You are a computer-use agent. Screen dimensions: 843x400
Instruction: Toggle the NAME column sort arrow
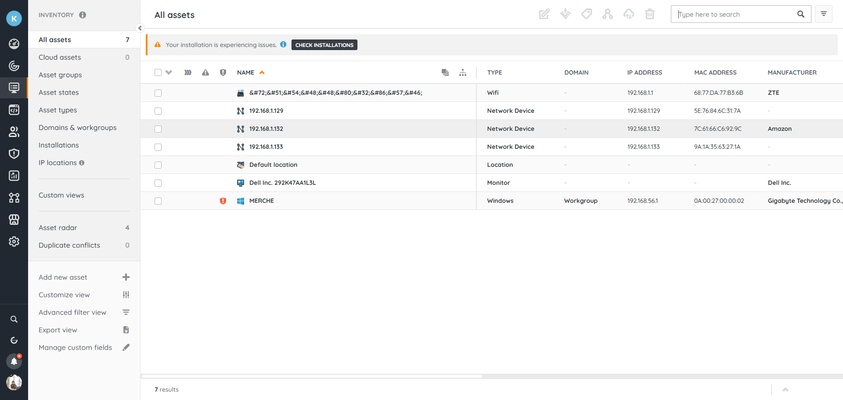[262, 73]
